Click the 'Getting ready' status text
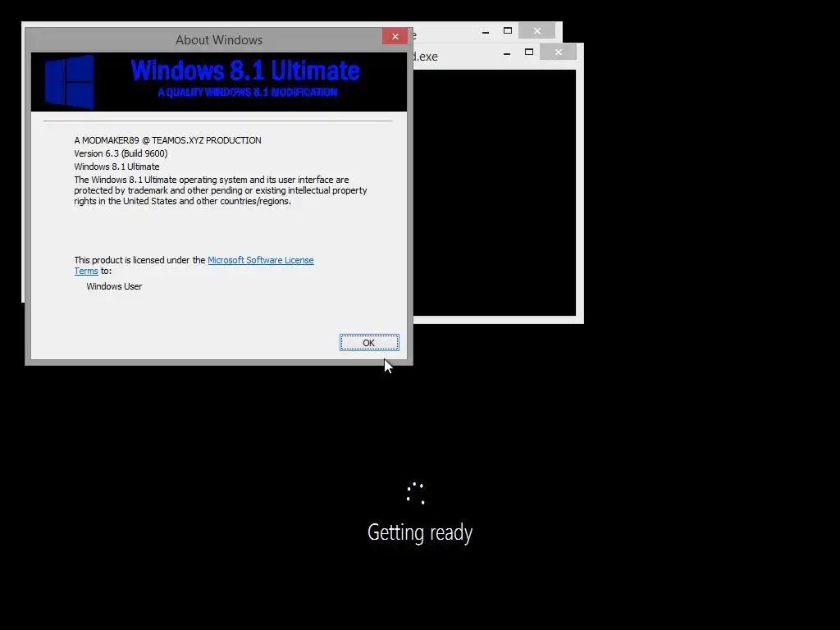Screen dimensions: 840x630 (x=420, y=532)
